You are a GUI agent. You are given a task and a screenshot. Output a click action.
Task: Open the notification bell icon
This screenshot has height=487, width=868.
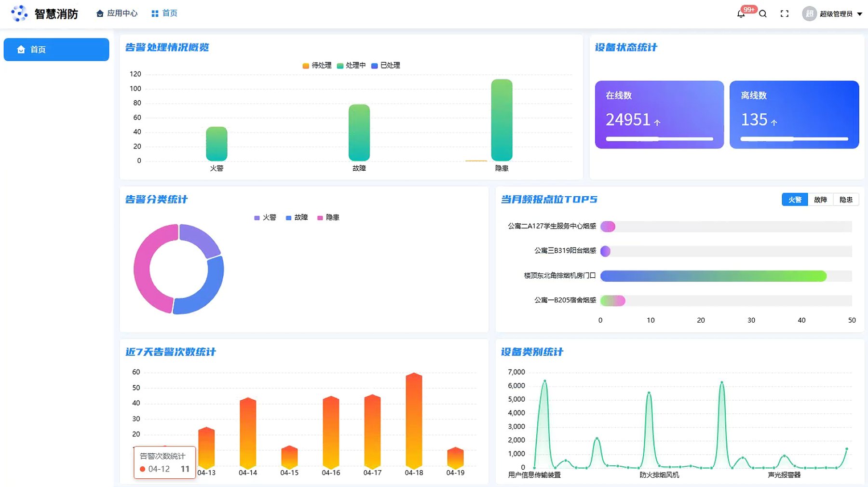pyautogui.click(x=741, y=14)
